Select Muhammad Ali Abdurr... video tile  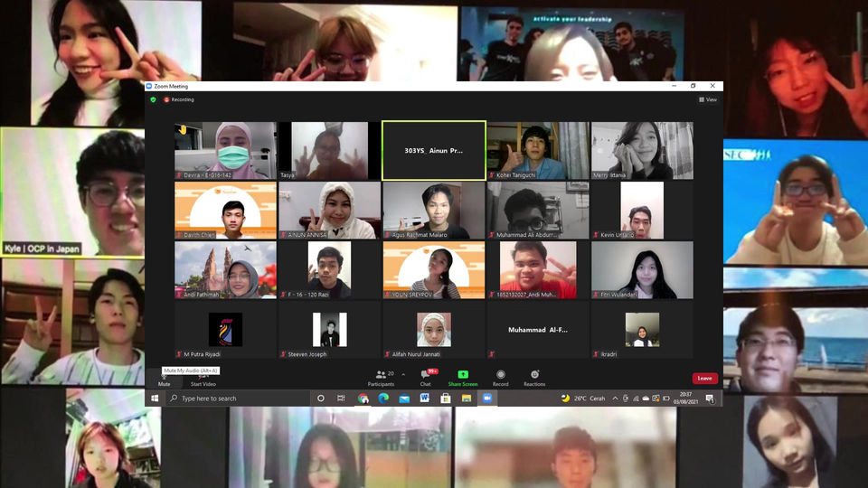(x=538, y=211)
